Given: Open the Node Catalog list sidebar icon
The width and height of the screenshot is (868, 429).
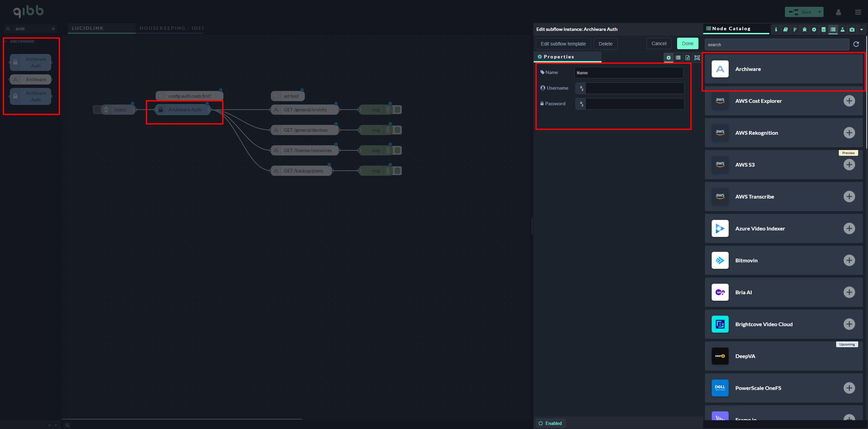Looking at the screenshot, I should tap(833, 30).
